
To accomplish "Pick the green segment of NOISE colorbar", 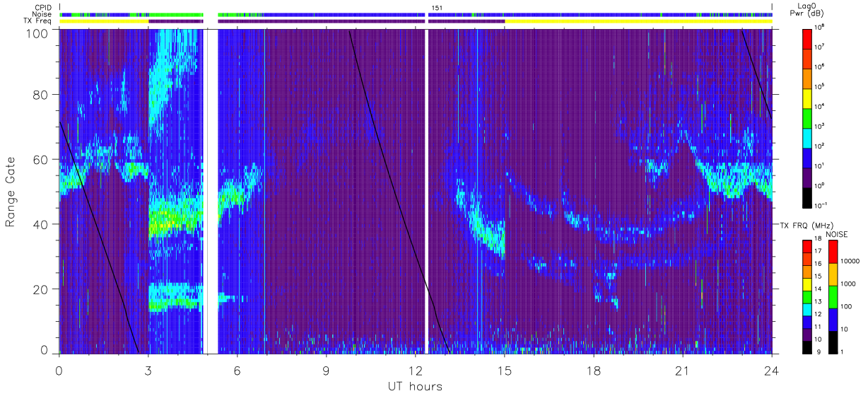I will click(x=833, y=297).
